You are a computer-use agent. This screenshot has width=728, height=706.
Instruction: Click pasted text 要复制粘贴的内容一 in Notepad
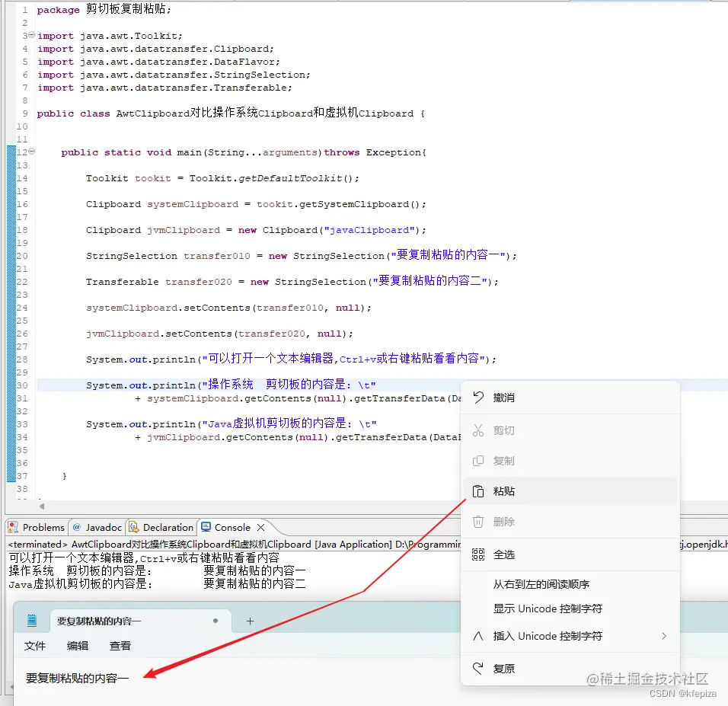tap(77, 678)
